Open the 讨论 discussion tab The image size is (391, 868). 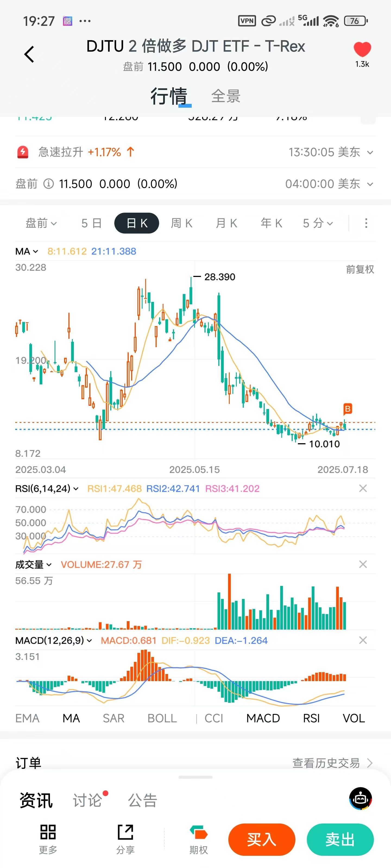click(x=88, y=800)
